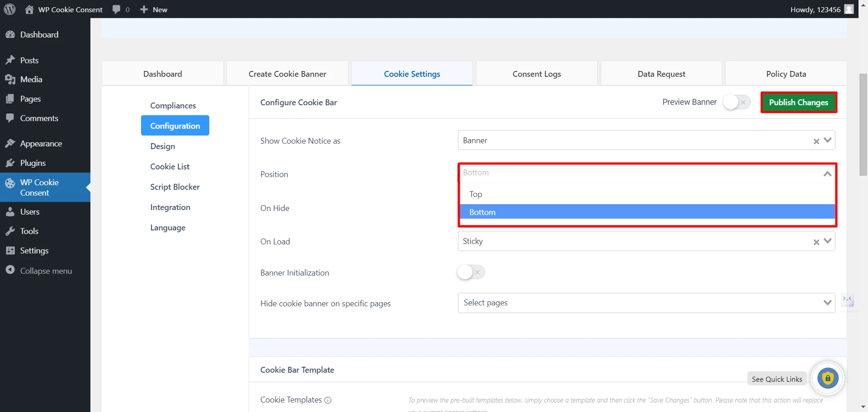Clear the Show Cookie Notice as selection
The height and width of the screenshot is (412, 868).
point(816,141)
